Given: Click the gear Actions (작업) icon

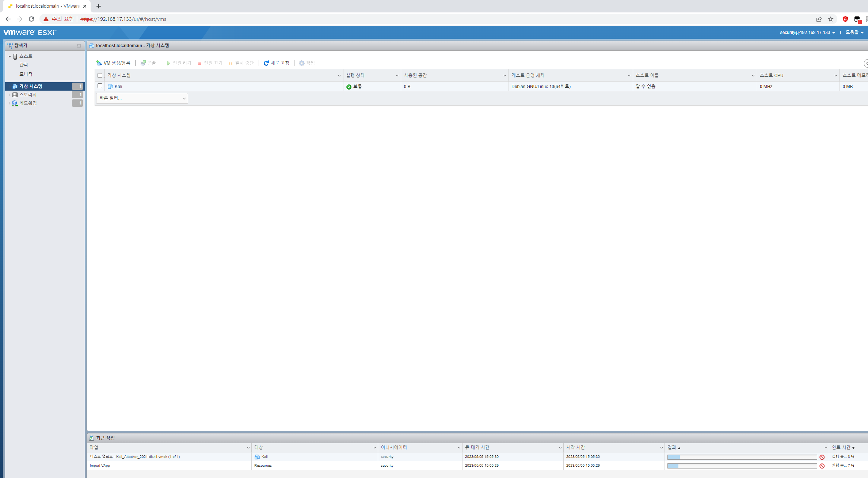Looking at the screenshot, I should coord(302,63).
